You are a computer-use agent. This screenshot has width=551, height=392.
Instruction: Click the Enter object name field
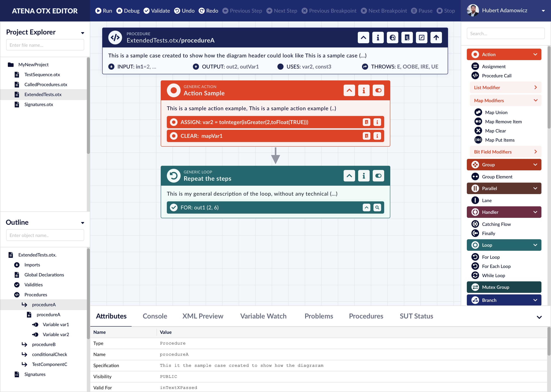[45, 235]
